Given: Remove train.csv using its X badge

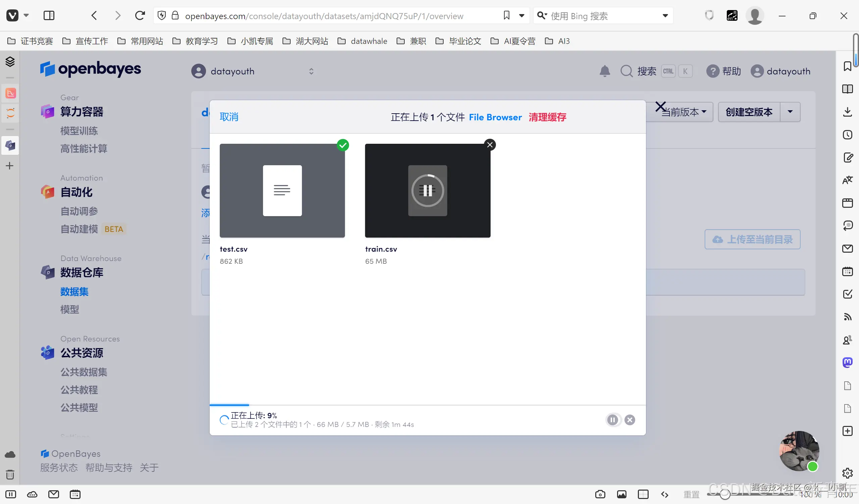Looking at the screenshot, I should 490,145.
